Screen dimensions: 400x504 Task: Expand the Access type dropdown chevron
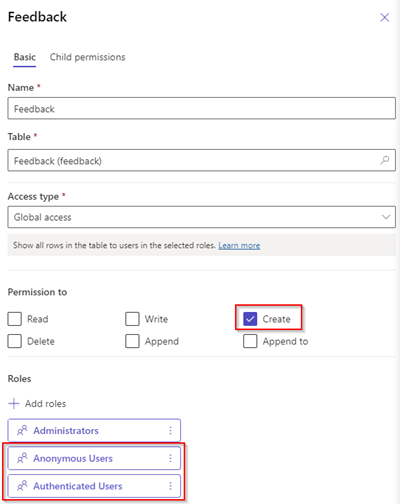click(386, 217)
